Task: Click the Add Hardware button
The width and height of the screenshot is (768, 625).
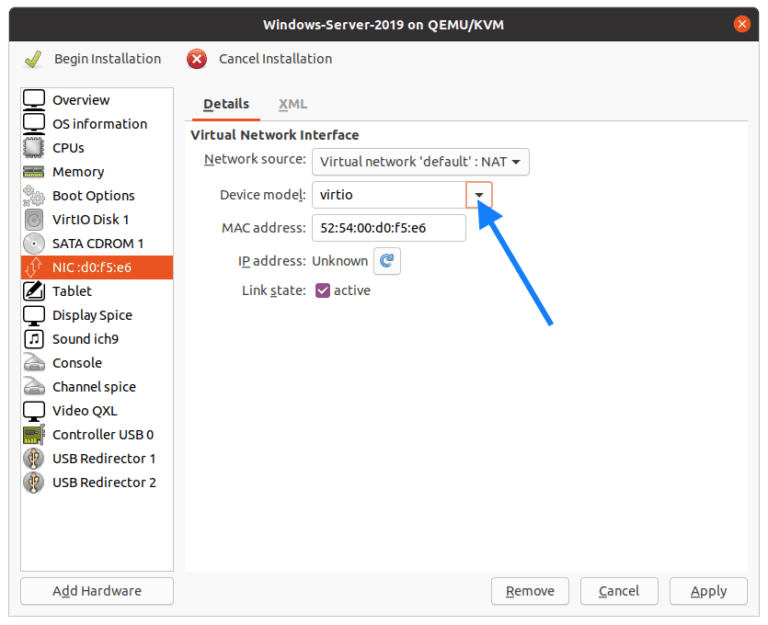Action: point(97,591)
